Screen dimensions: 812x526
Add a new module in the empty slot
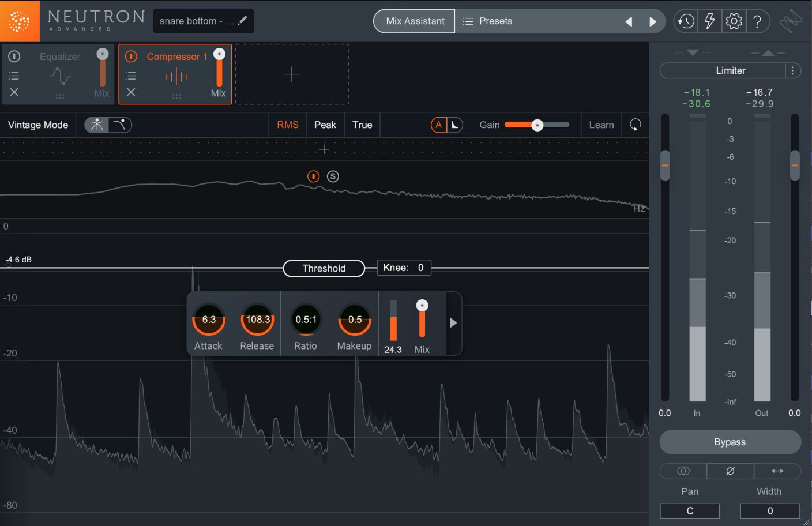click(x=292, y=74)
